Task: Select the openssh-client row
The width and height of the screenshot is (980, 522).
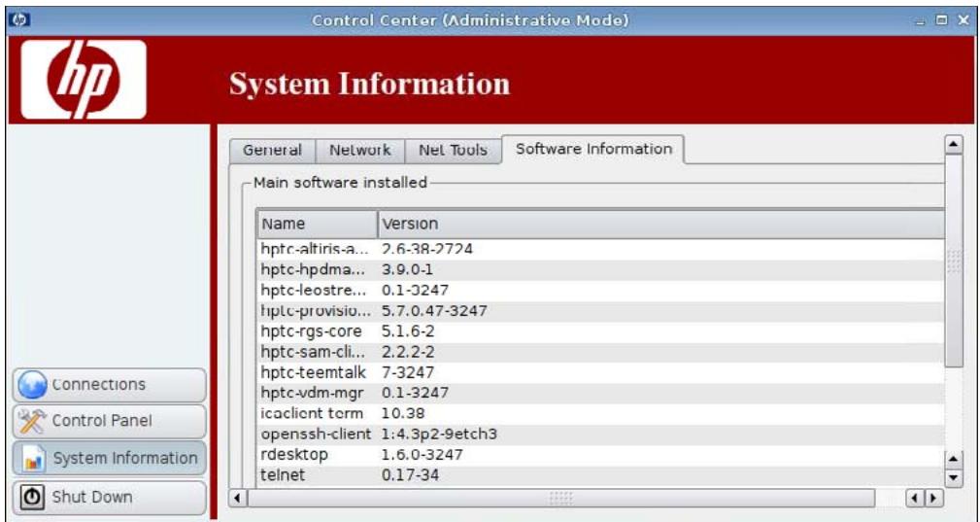Action: coord(600,434)
